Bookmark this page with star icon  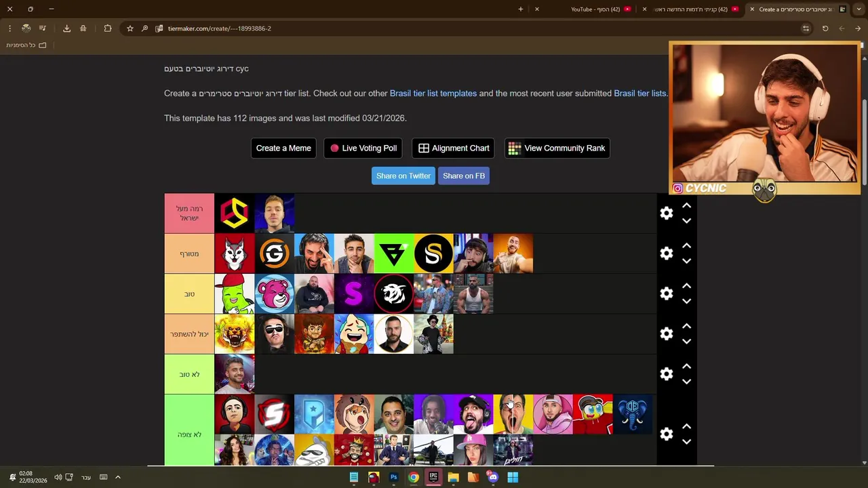(130, 28)
